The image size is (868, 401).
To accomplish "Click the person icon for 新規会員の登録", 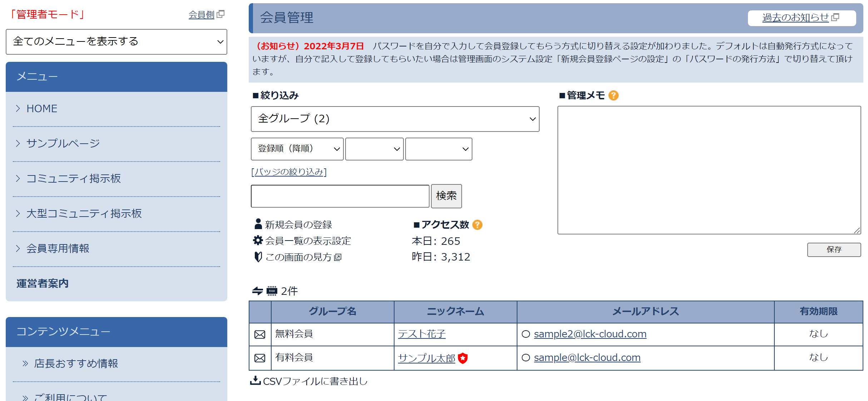I will pos(258,224).
